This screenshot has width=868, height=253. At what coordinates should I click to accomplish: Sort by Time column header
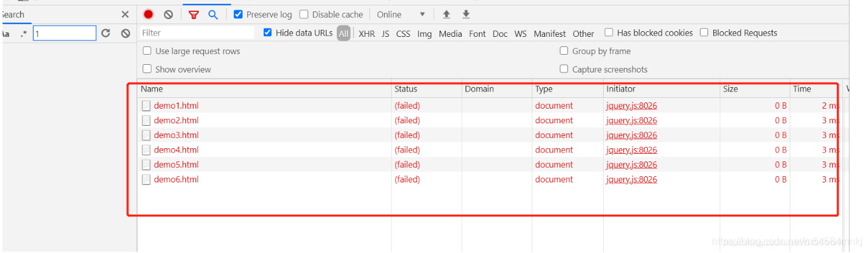[x=816, y=89]
